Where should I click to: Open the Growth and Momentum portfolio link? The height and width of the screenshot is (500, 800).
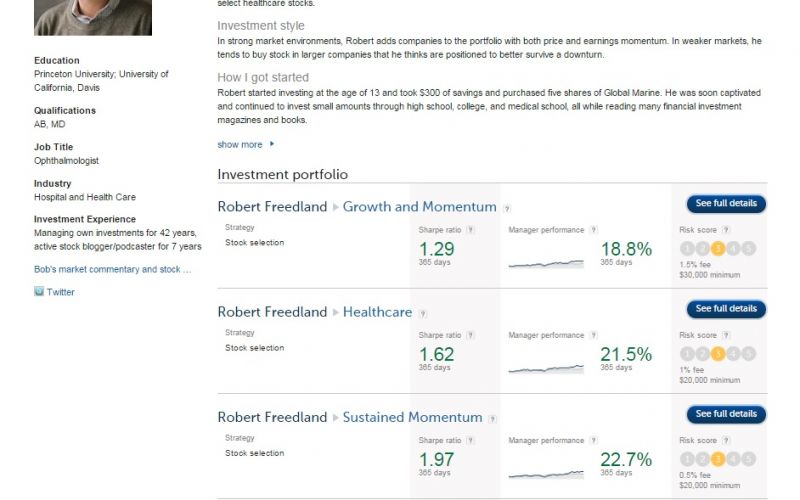[419, 207]
